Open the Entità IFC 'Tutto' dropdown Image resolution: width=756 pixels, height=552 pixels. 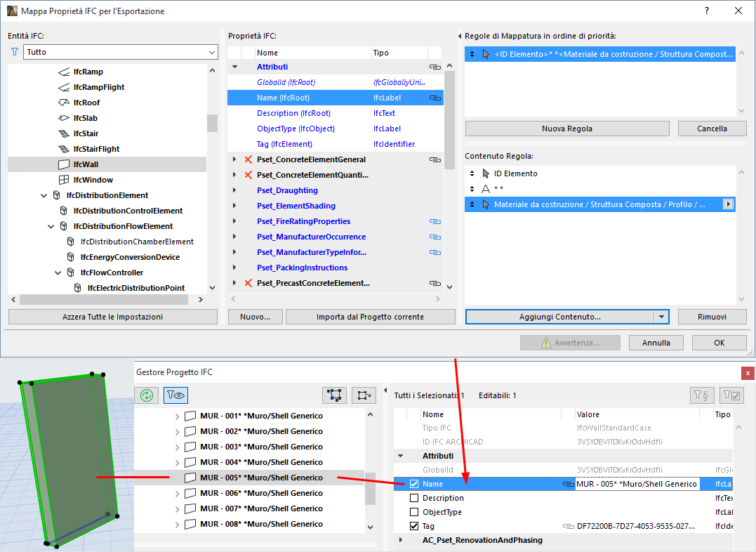[121, 52]
